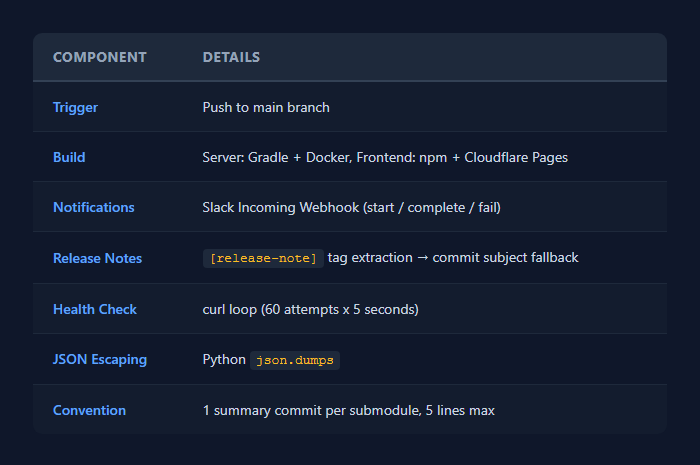Click the 'Push to main branch' text
This screenshot has width=700, height=465.
coord(266,107)
